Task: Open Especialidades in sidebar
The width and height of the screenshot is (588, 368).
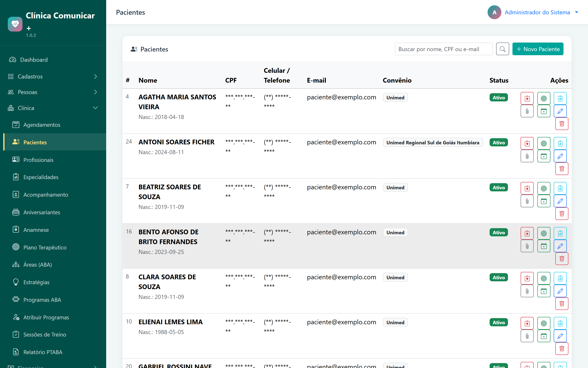Action: coord(55,177)
